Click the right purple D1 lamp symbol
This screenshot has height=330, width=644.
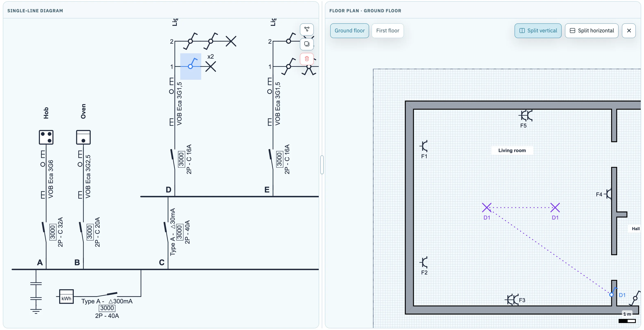pos(555,207)
